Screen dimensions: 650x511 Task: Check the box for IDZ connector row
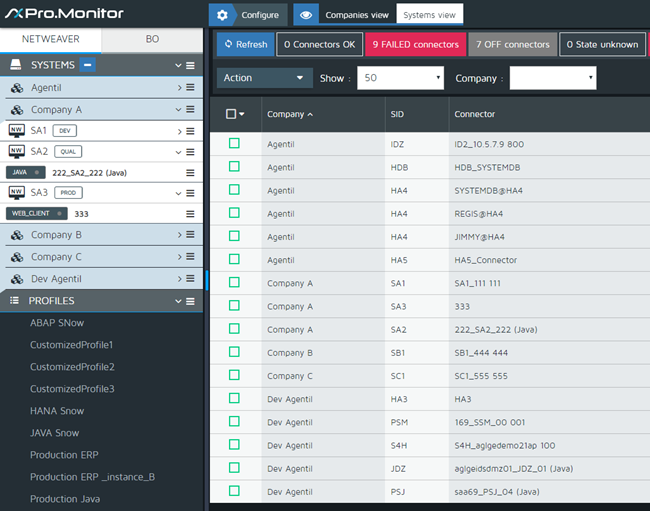(234, 144)
